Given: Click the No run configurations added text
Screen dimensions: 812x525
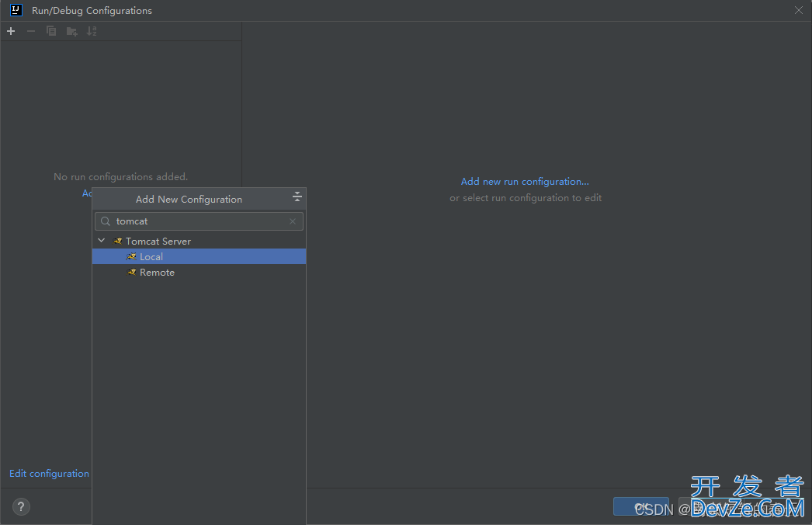Looking at the screenshot, I should 120,177.
